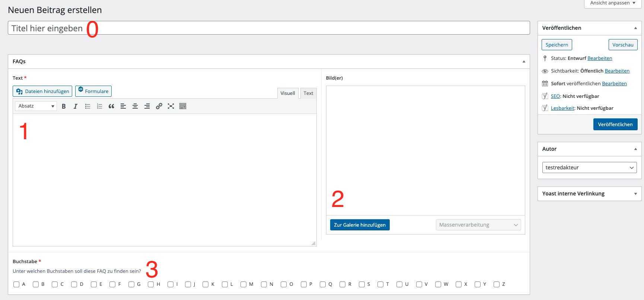Insert a bulleted list
644x300 pixels.
[x=87, y=106]
